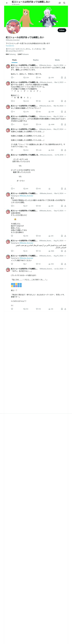Image resolution: width=72 pixels, height=644 pixels.
Task: Open the search icon in the header
Action: (64, 3)
